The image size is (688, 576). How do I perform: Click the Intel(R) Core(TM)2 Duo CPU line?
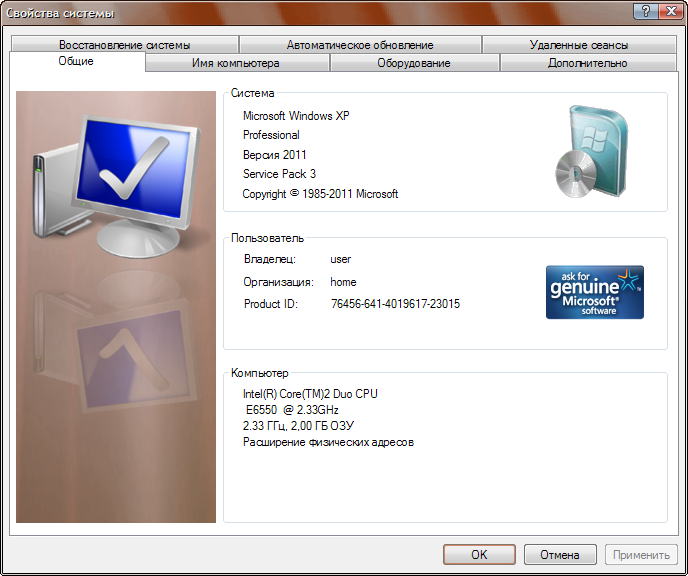[310, 394]
